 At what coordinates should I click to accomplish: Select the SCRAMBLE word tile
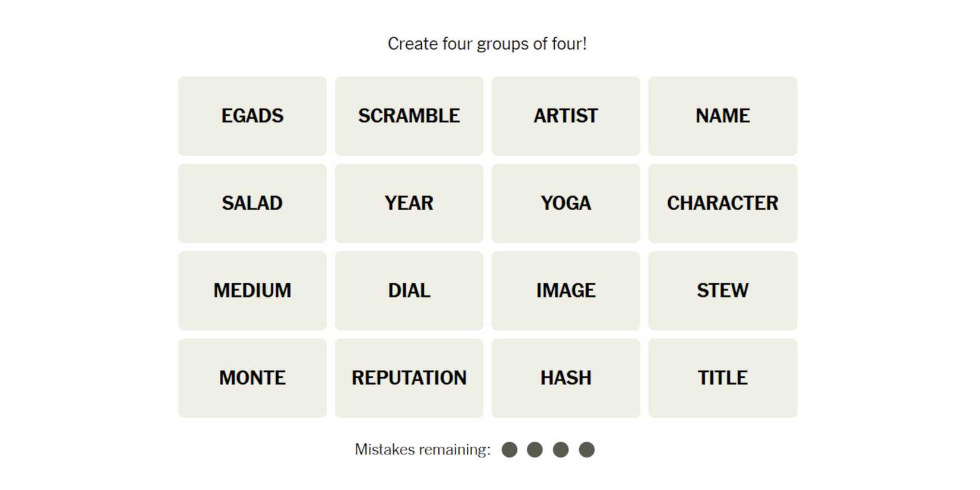point(409,116)
